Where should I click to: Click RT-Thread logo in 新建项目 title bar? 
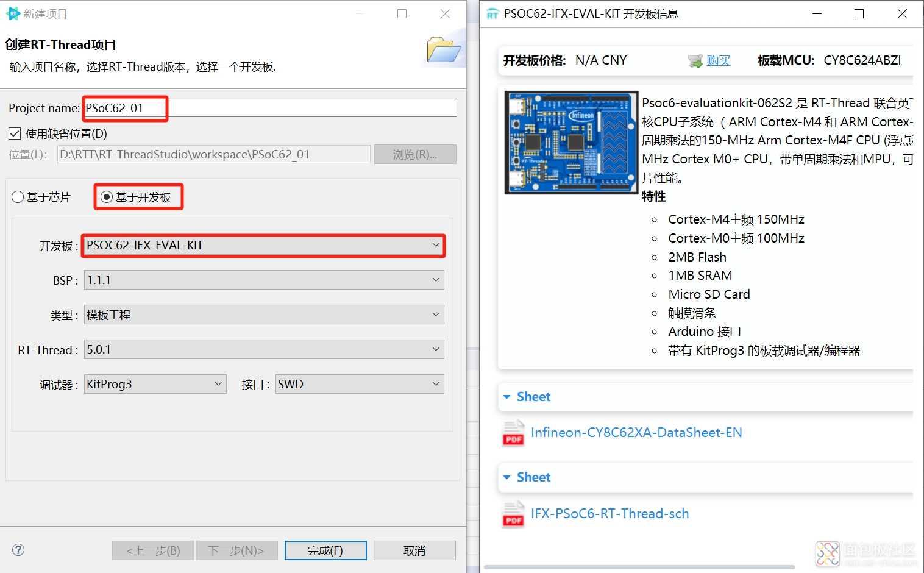pyautogui.click(x=13, y=13)
